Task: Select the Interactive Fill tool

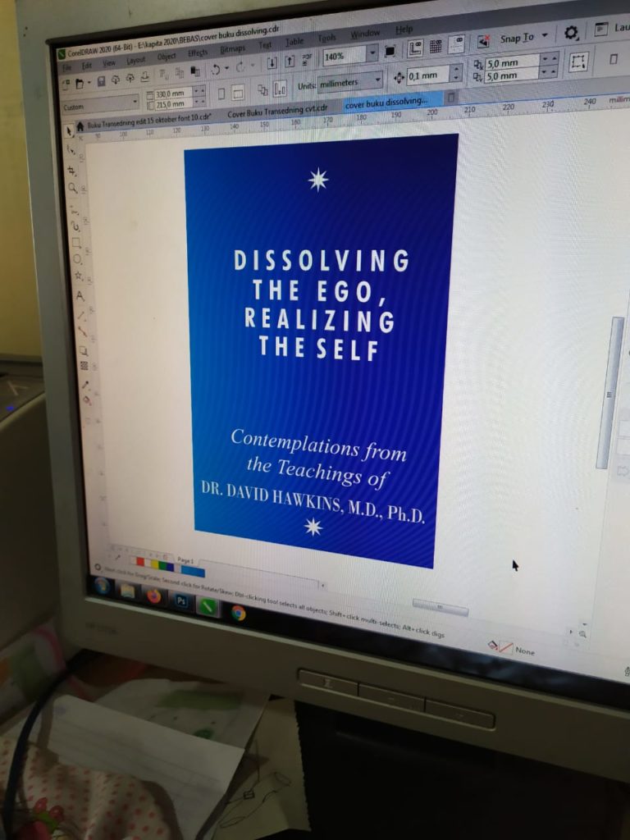Action: [86, 399]
